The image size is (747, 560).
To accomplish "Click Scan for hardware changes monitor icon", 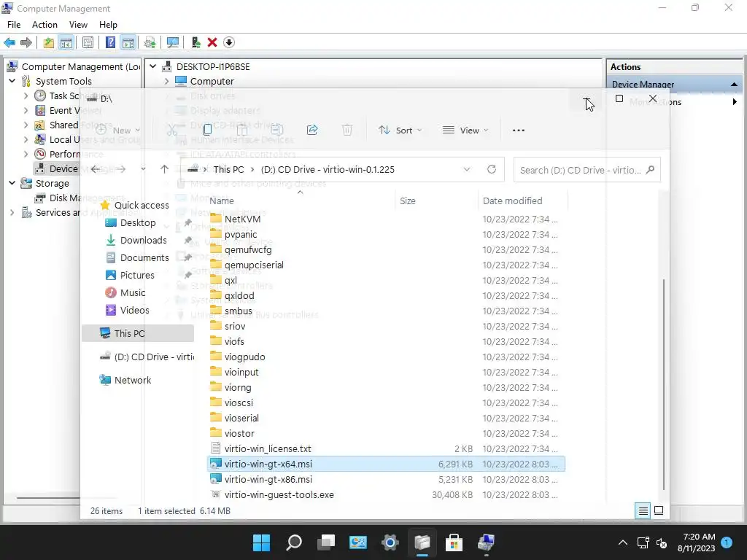I will click(x=172, y=42).
